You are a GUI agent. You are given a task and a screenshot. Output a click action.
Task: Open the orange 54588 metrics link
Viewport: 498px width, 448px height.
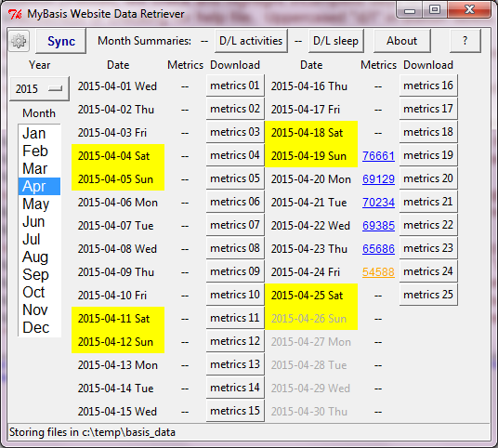(378, 272)
